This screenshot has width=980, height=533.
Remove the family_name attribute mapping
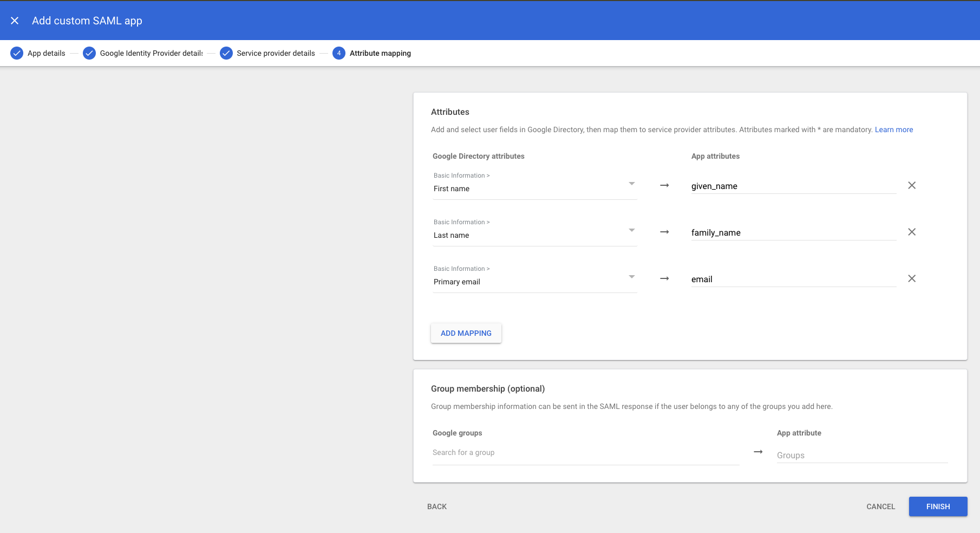912,232
